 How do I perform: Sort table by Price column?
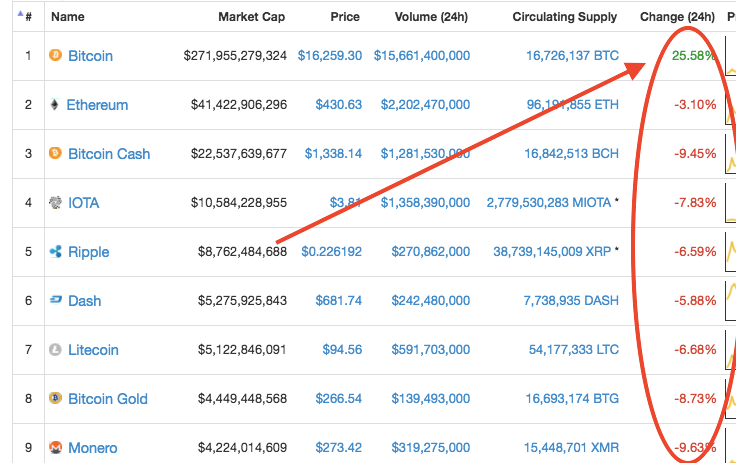pyautogui.click(x=345, y=17)
